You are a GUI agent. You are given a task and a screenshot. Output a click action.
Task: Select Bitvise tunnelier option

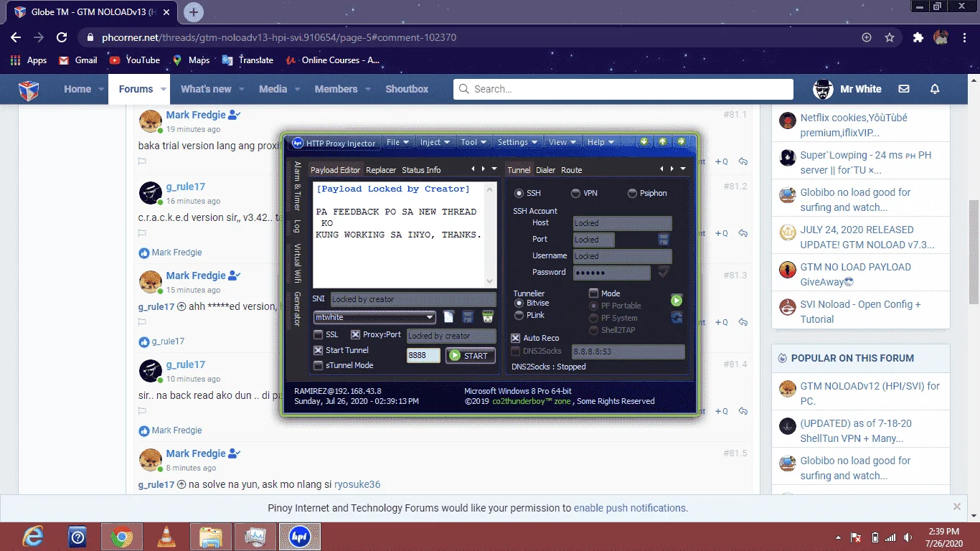pyautogui.click(x=519, y=303)
